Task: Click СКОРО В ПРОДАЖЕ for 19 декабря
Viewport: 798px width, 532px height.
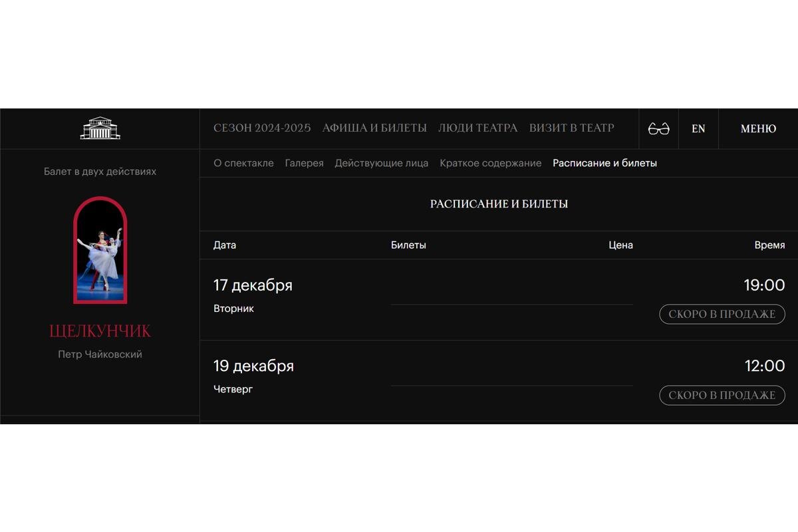Action: point(722,395)
